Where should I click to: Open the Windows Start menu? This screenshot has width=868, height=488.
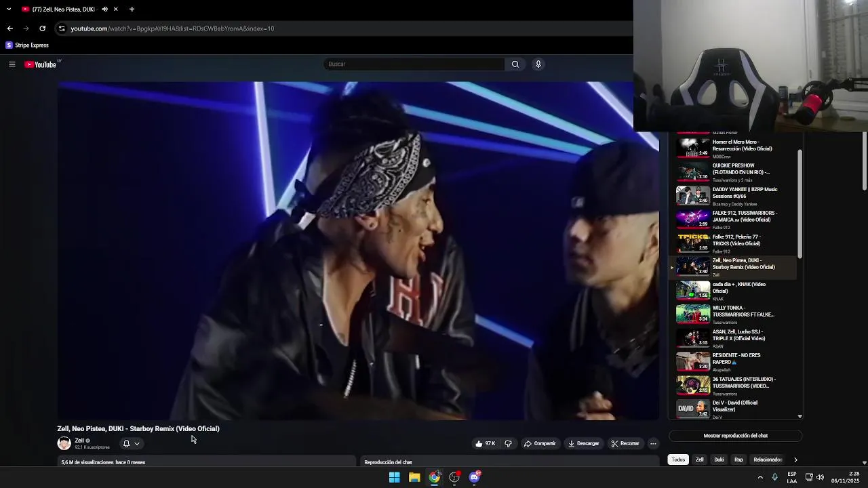click(x=394, y=477)
